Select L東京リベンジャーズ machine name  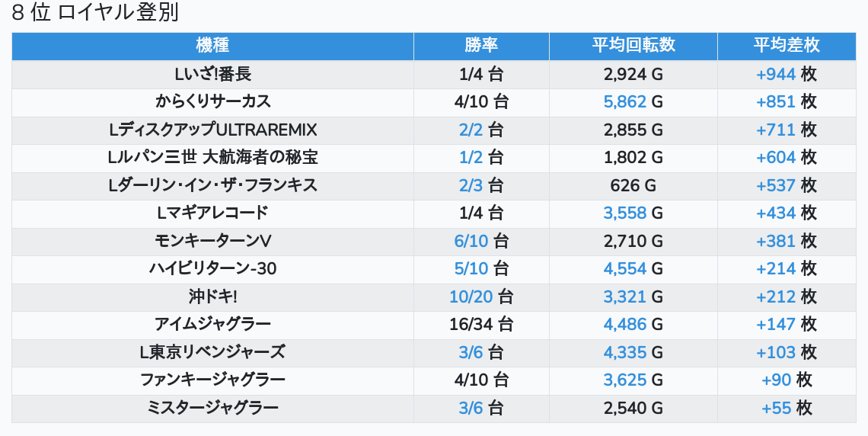[212, 352]
